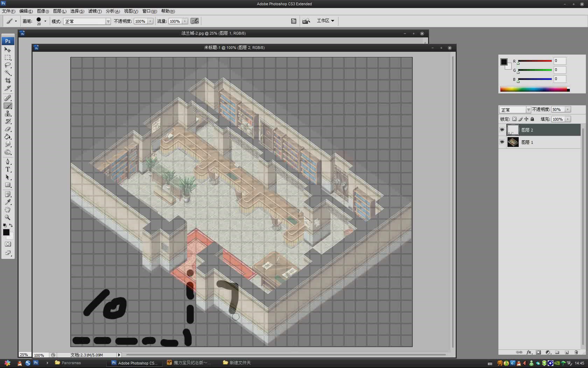Add a layer mask from Layers panel
The image size is (588, 368).
tap(539, 352)
